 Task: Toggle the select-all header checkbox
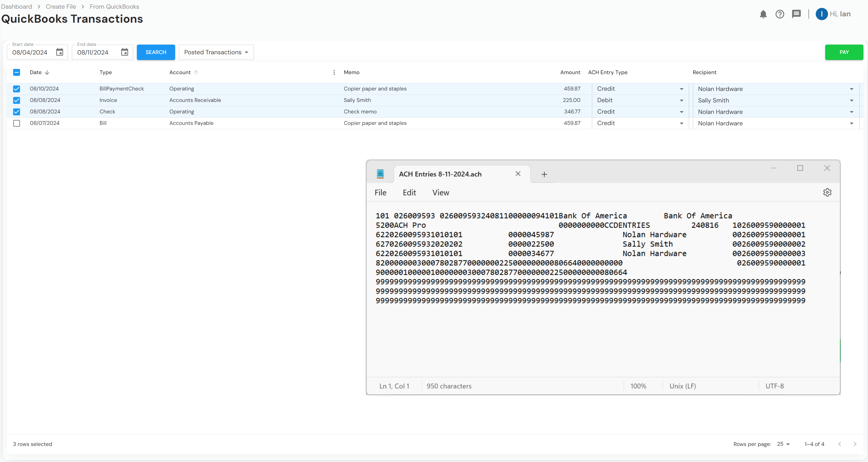[17, 72]
